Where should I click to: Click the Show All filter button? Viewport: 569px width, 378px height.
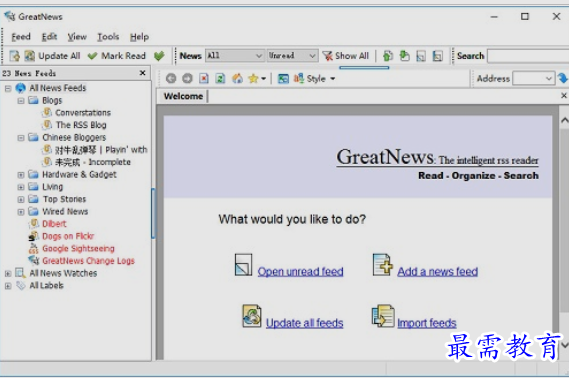(x=346, y=56)
